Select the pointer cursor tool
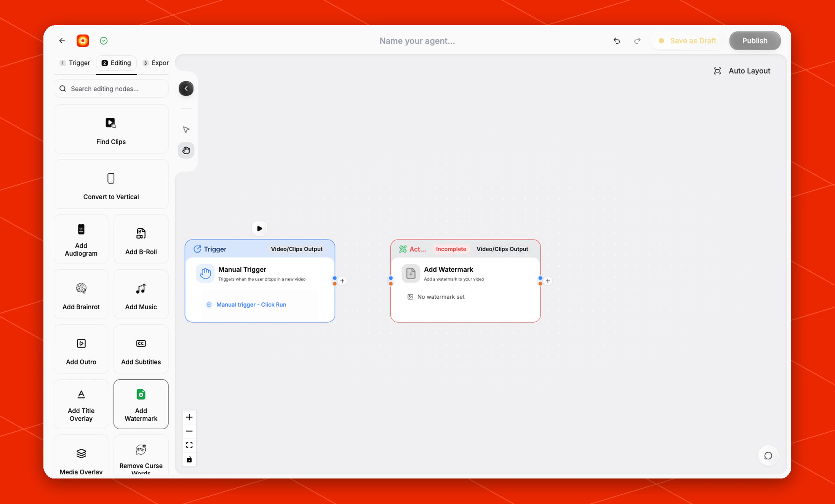 pyautogui.click(x=186, y=130)
